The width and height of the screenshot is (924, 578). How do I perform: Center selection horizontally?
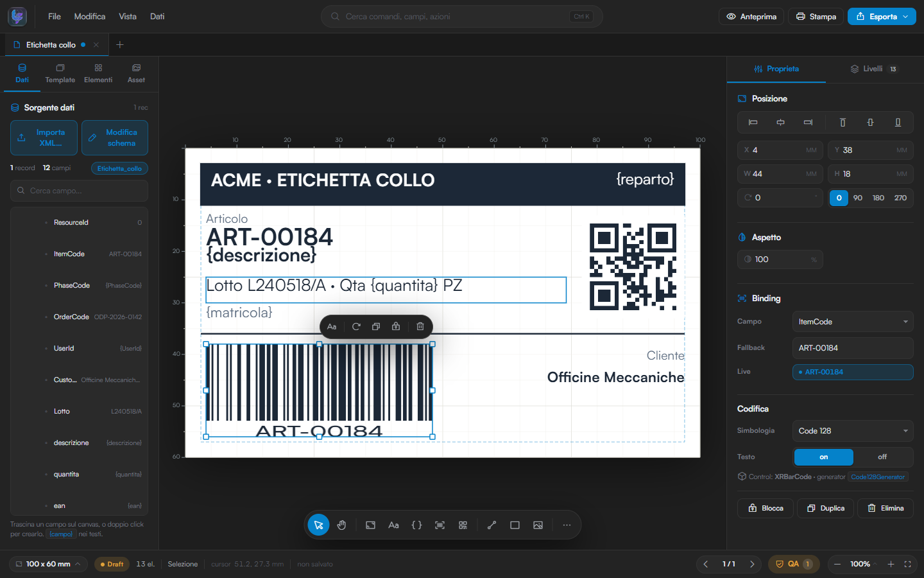(x=780, y=122)
